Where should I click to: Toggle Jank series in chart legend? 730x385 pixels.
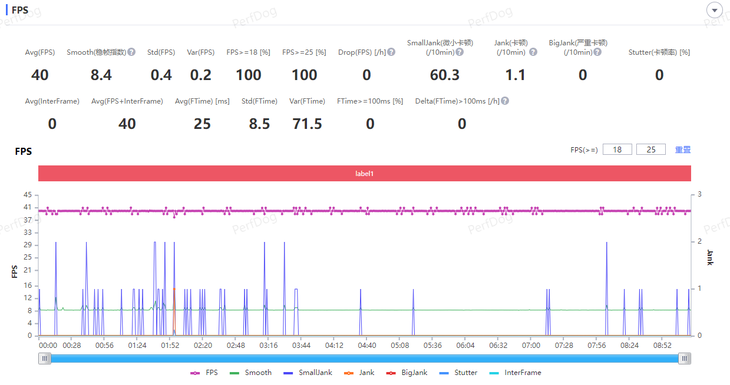click(x=359, y=372)
